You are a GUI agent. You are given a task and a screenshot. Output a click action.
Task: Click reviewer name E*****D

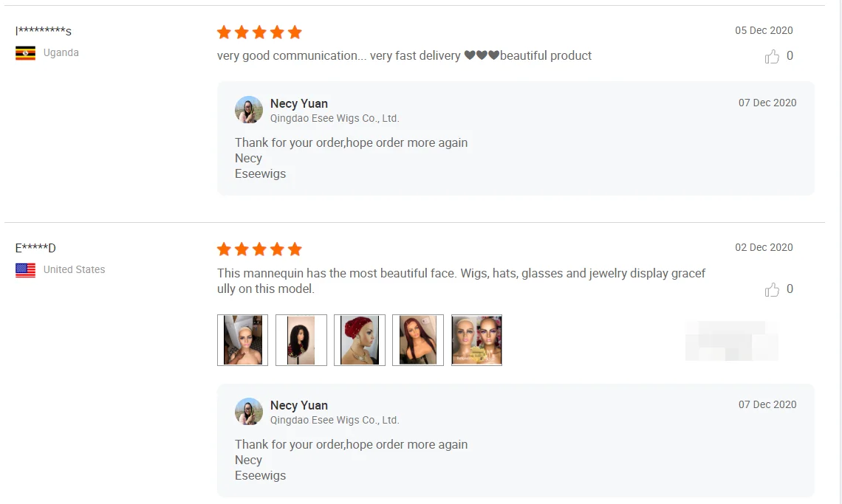pos(35,248)
